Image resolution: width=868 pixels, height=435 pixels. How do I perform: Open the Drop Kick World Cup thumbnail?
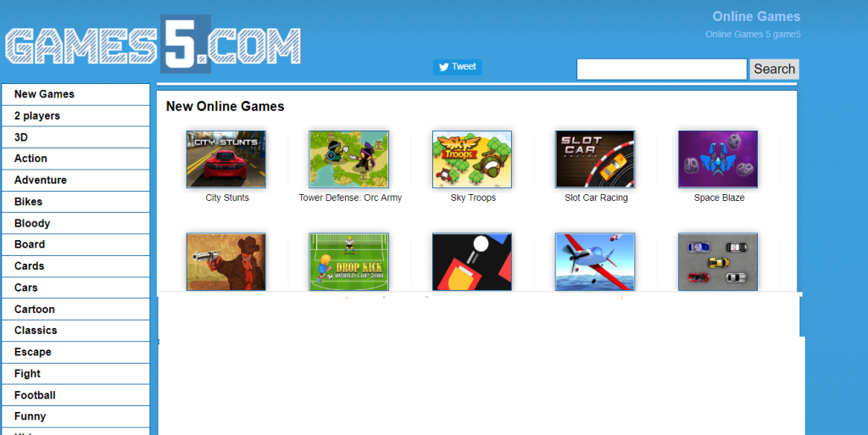[x=348, y=262]
